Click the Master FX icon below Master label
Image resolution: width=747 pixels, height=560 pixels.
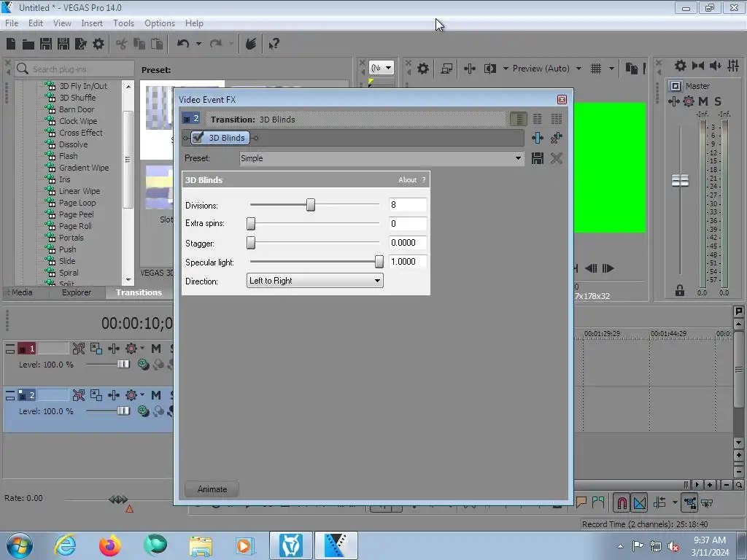[673, 101]
